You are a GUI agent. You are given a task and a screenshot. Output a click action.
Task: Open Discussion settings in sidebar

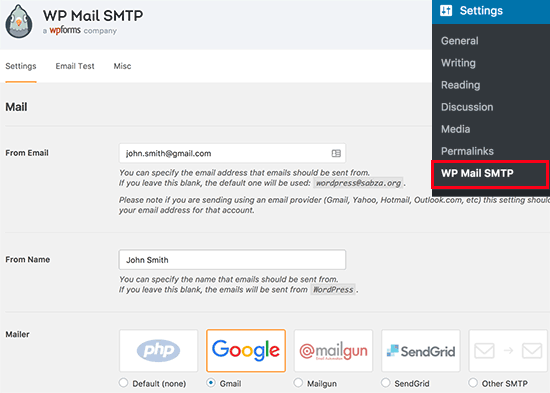(x=467, y=107)
